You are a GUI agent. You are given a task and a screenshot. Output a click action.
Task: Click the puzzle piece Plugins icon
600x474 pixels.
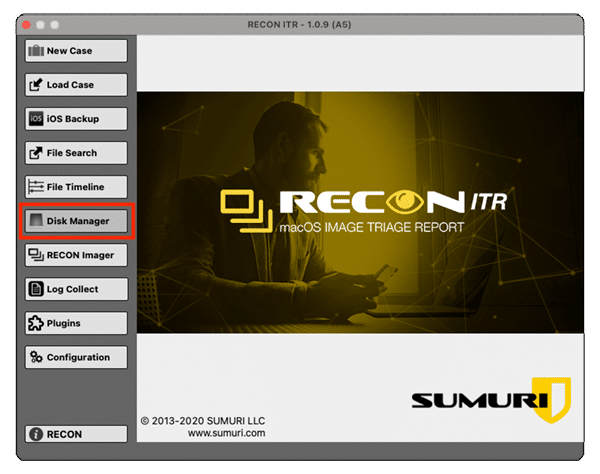click(x=36, y=323)
